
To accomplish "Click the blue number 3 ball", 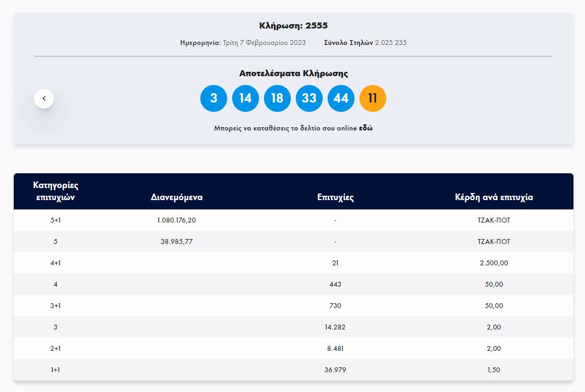I will (x=213, y=98).
